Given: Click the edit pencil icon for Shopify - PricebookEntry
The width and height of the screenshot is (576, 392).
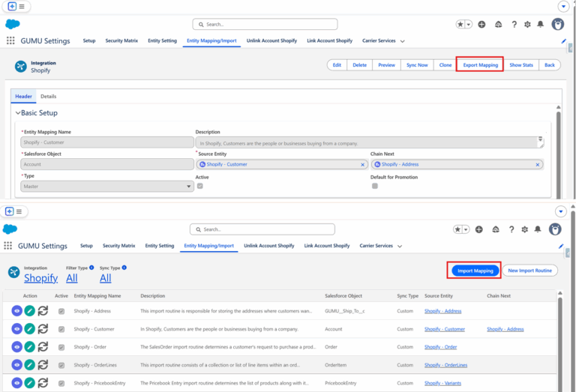Looking at the screenshot, I should coord(29,383).
